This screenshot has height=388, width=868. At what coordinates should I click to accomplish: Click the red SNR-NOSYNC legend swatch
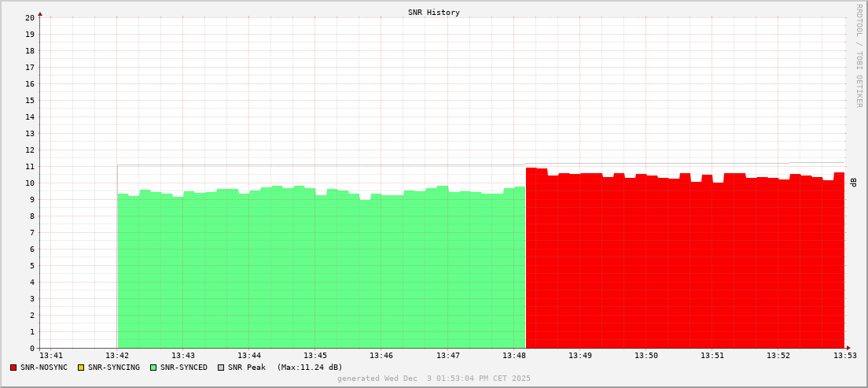pyautogui.click(x=13, y=368)
